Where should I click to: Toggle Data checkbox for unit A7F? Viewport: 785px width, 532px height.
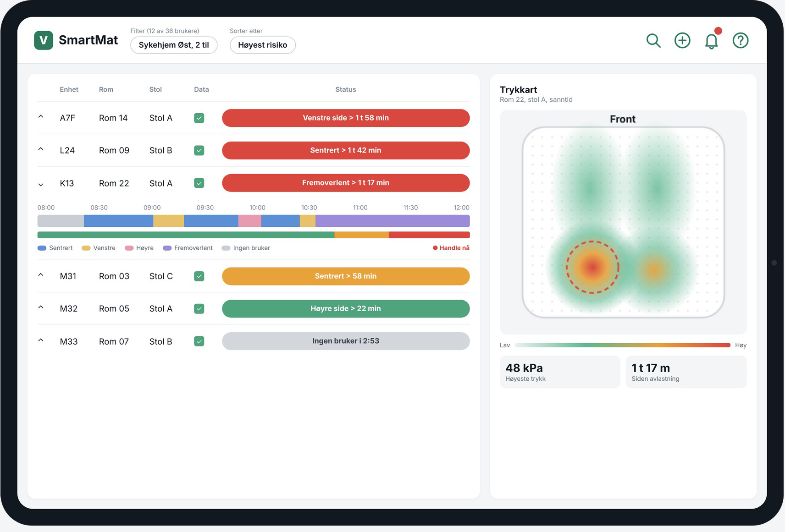(x=199, y=118)
